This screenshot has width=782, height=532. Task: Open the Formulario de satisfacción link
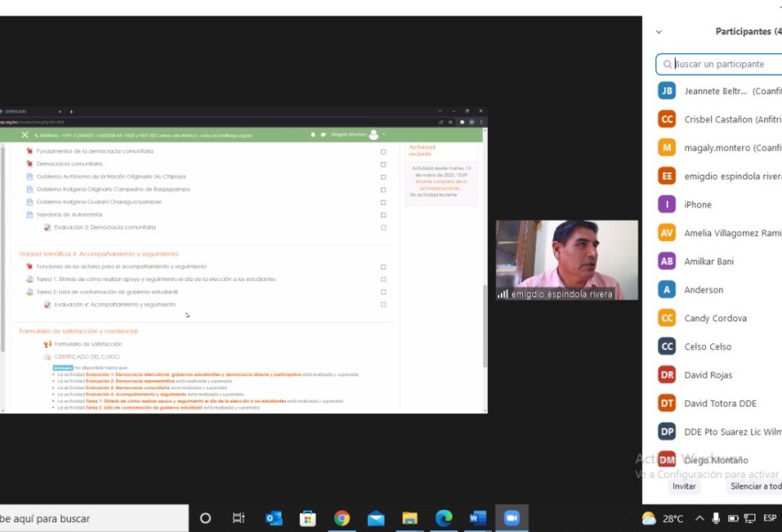[x=88, y=344]
